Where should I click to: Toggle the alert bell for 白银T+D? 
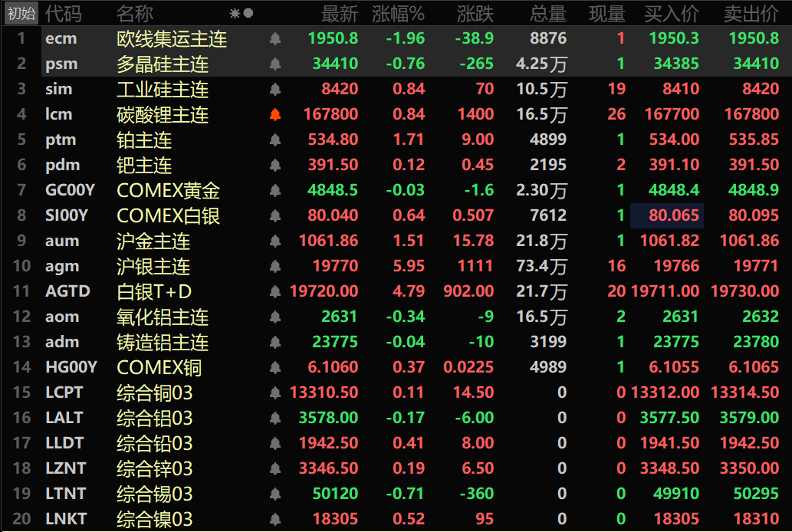pos(274,291)
